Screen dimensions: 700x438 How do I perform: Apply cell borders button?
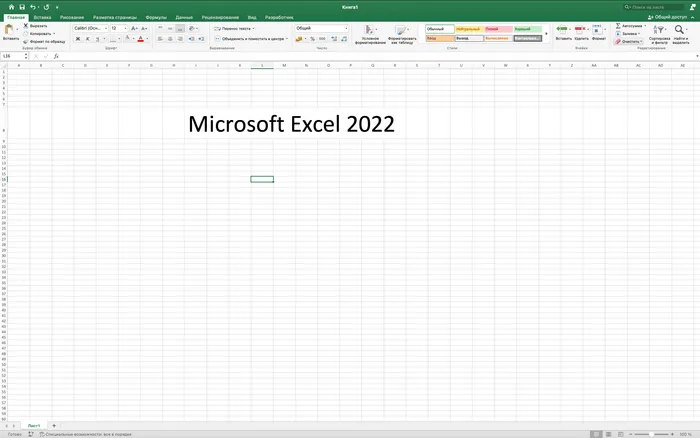[x=113, y=39]
